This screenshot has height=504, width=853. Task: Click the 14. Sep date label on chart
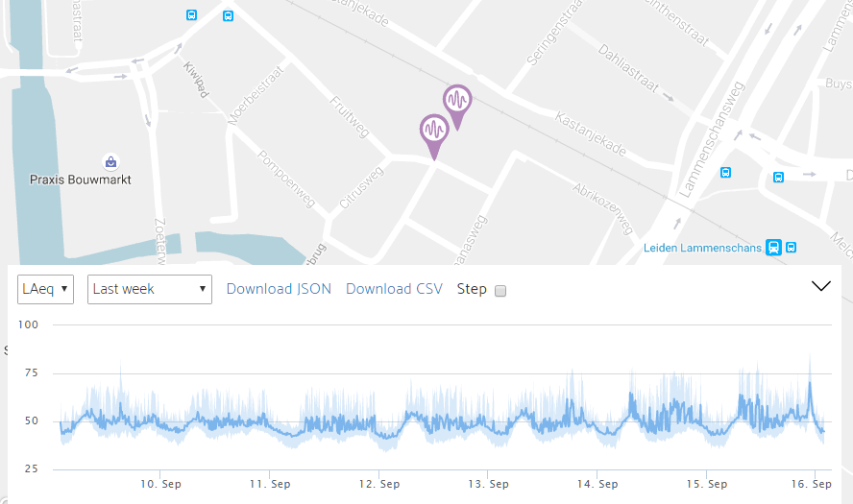(597, 485)
